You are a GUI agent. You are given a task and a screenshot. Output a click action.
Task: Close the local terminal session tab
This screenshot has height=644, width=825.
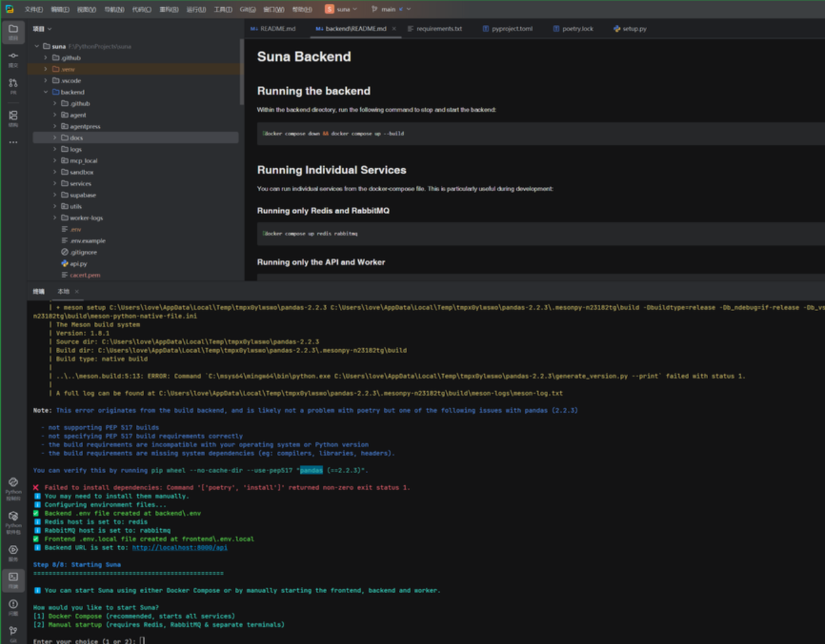pyautogui.click(x=77, y=292)
